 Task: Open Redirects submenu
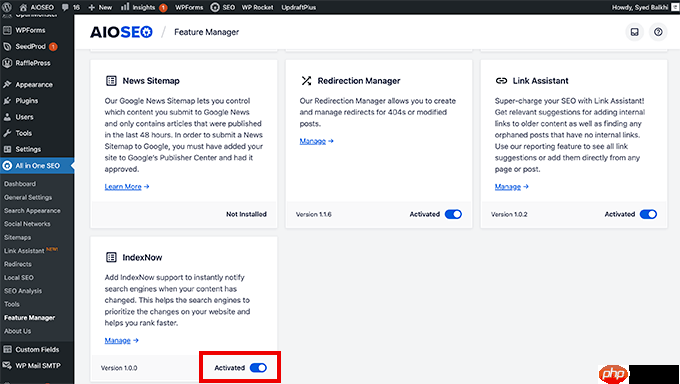coord(18,264)
